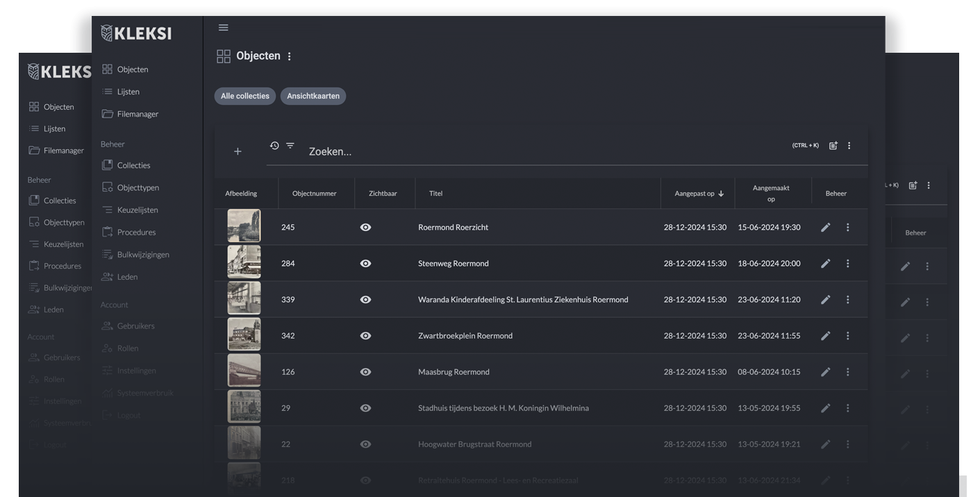Open the filter list icon
This screenshot has height=497, width=980.
(290, 146)
